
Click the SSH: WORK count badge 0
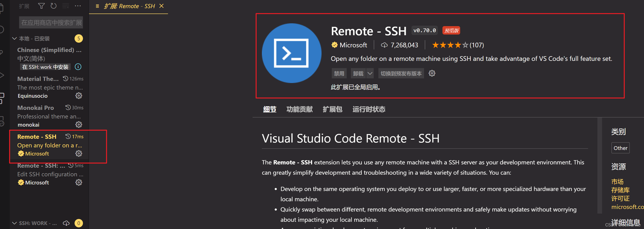[x=79, y=223]
